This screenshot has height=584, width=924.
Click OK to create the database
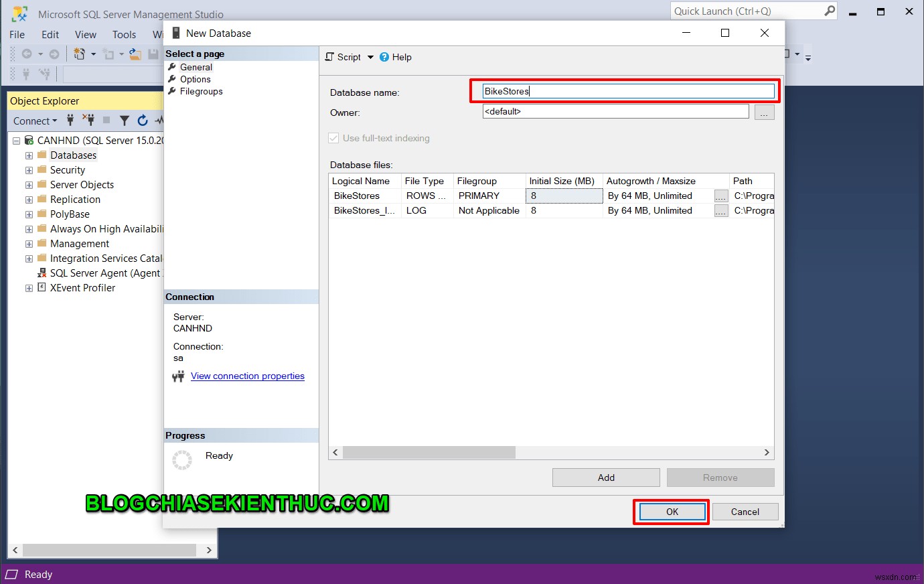(x=670, y=511)
